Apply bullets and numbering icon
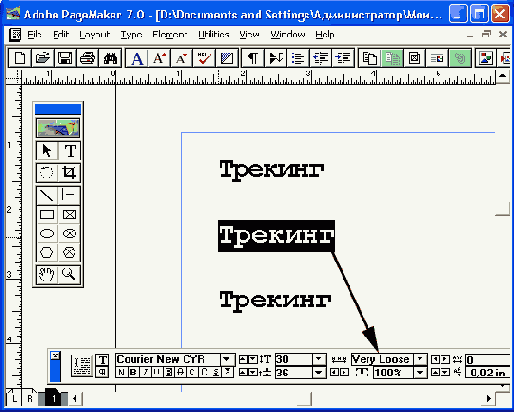The height and width of the screenshot is (412, 514). coord(298,58)
